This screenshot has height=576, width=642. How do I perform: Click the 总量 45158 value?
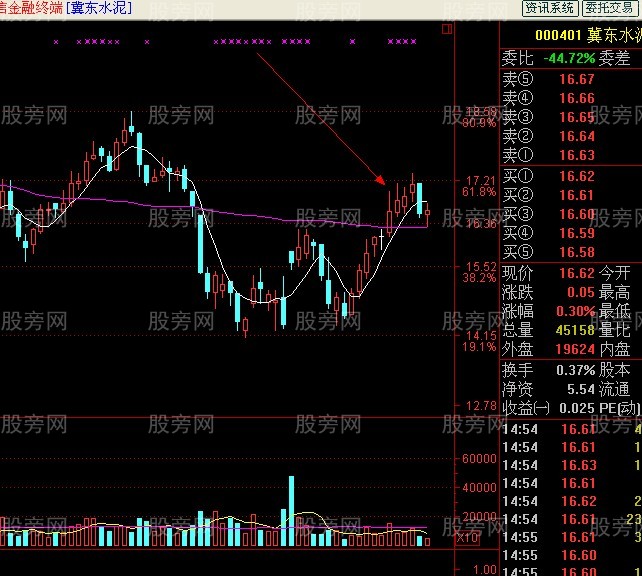tap(575, 330)
